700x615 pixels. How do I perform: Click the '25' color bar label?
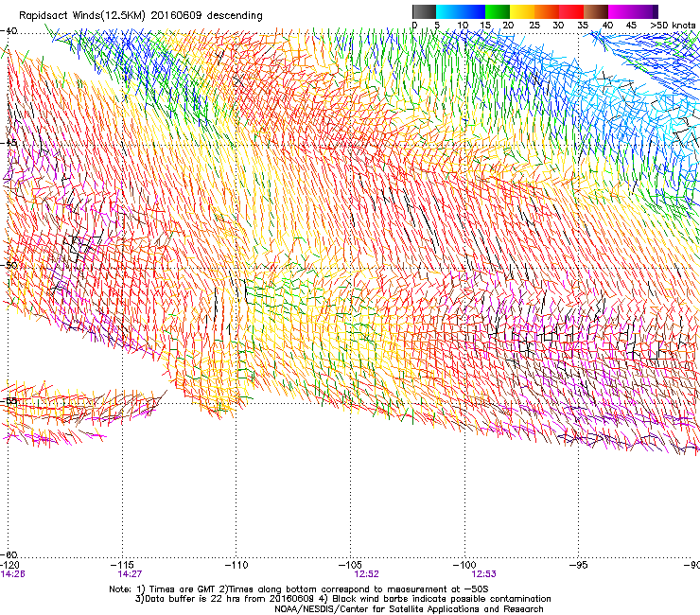(x=534, y=26)
